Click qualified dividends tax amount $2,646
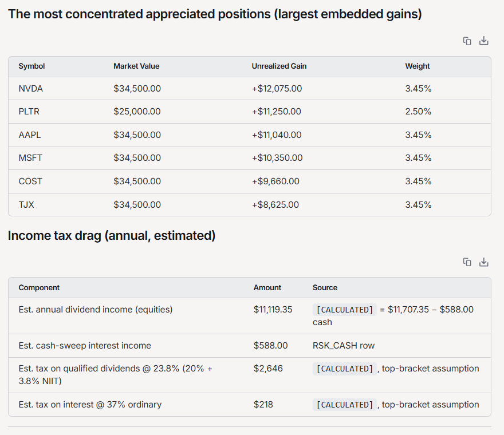The image size is (504, 435). [268, 369]
